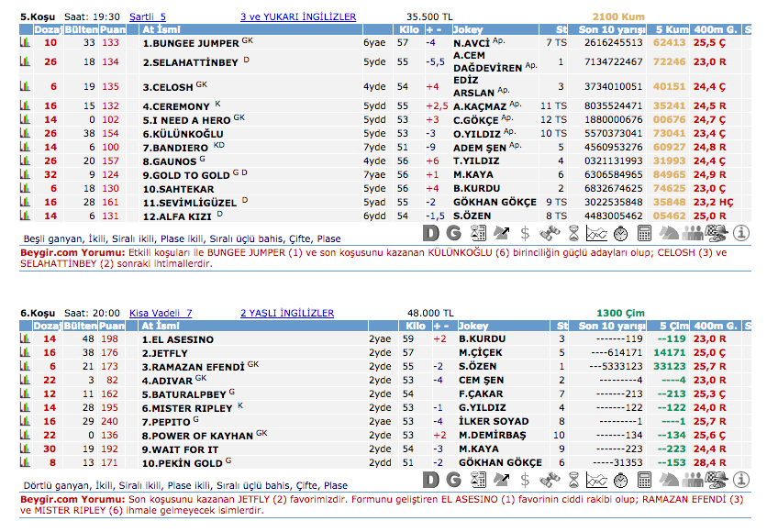Click the G icon under race 6
Image resolution: width=767 pixels, height=532 pixels.
453,481
